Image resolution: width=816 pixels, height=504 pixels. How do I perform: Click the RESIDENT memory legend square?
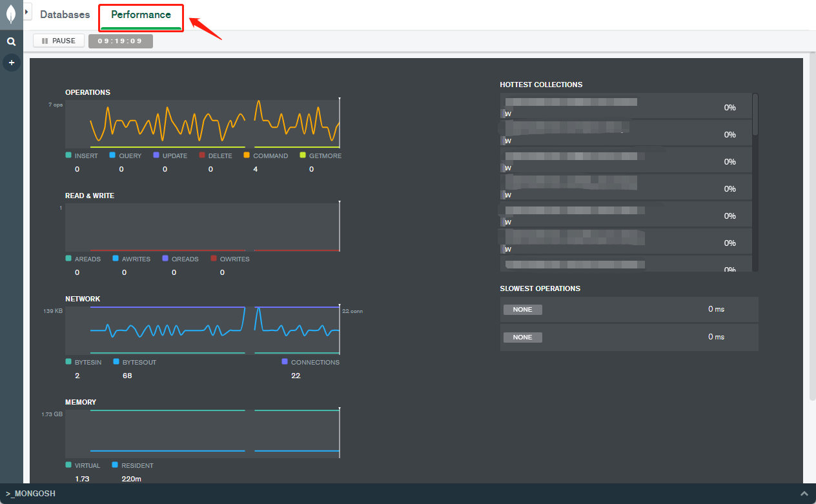115,465
